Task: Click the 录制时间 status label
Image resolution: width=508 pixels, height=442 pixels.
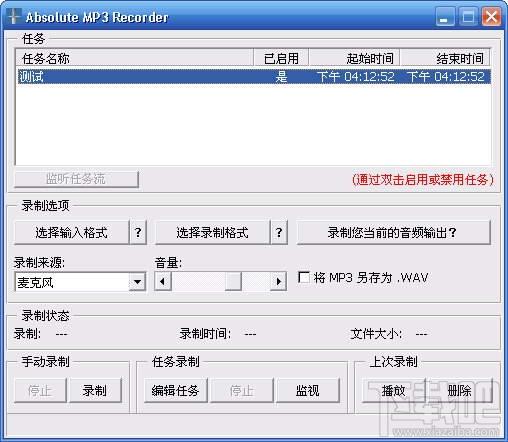Action: [205, 333]
